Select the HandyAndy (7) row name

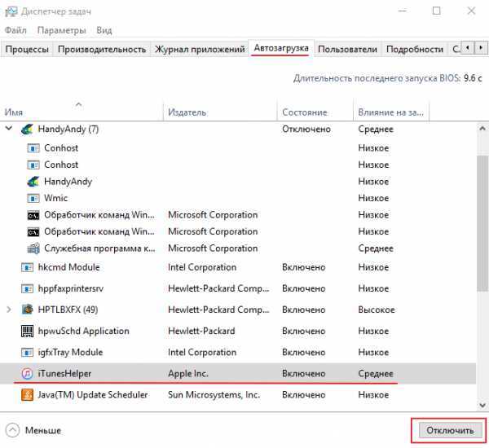pos(68,129)
